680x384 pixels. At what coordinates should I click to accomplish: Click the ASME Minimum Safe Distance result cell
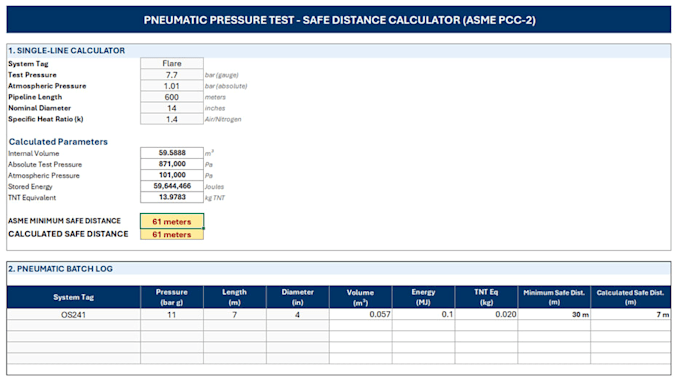point(172,221)
